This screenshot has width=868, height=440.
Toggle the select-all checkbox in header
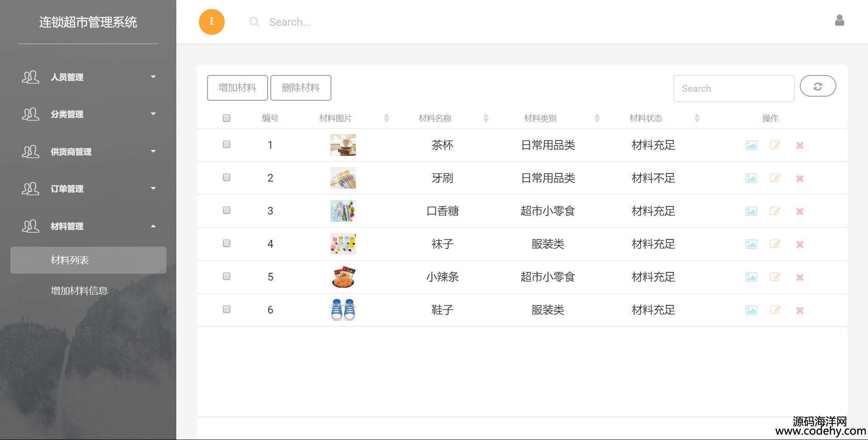coord(226,118)
